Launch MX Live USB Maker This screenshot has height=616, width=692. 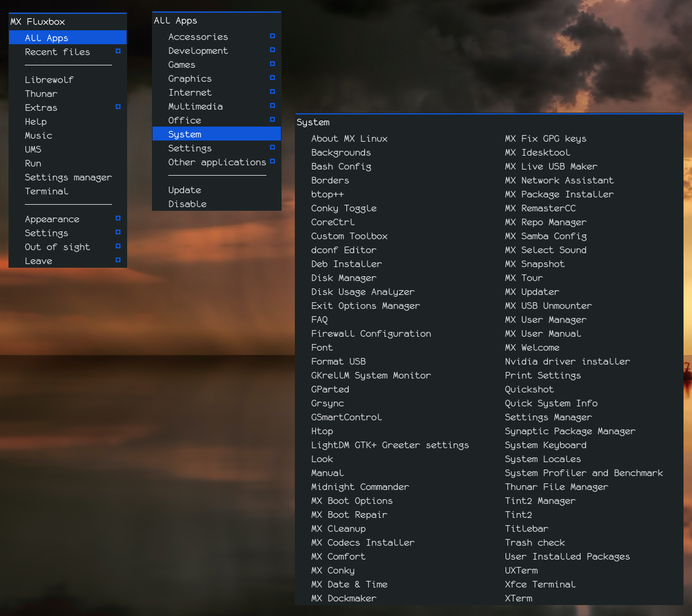551,167
